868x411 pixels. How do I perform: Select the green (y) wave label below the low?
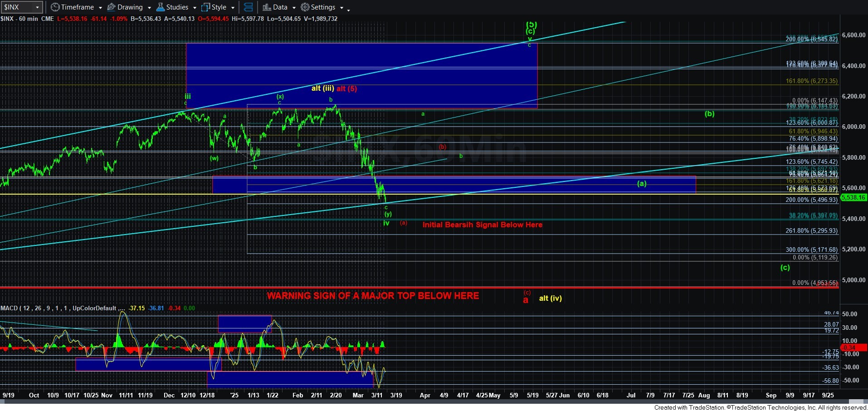[x=388, y=214]
